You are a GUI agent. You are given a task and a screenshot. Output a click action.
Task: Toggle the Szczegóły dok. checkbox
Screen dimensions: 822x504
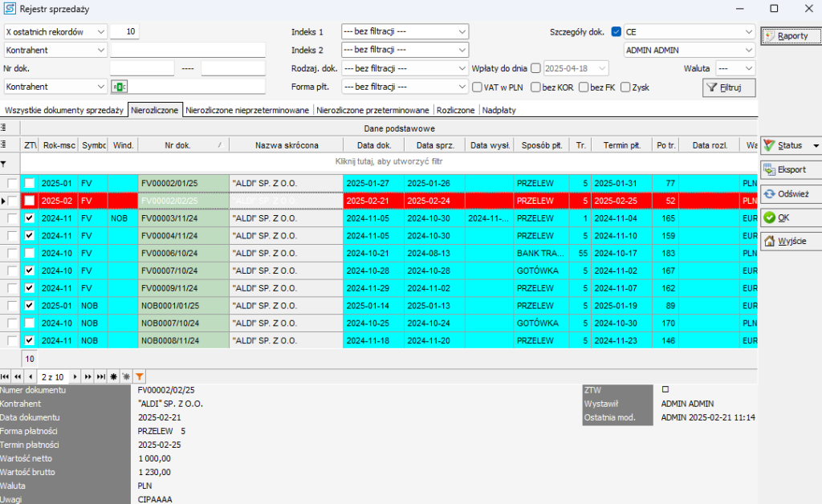616,32
